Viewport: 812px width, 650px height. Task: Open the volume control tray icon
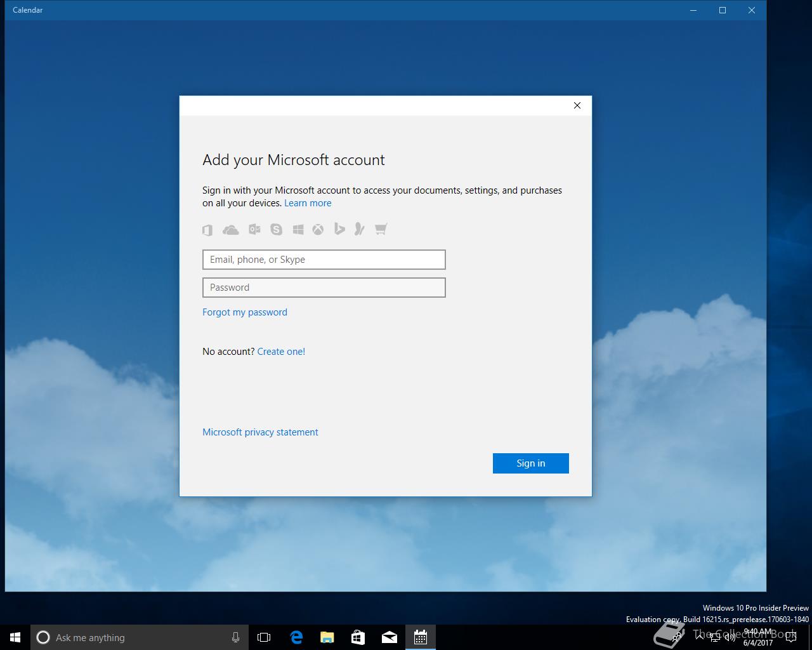(730, 637)
